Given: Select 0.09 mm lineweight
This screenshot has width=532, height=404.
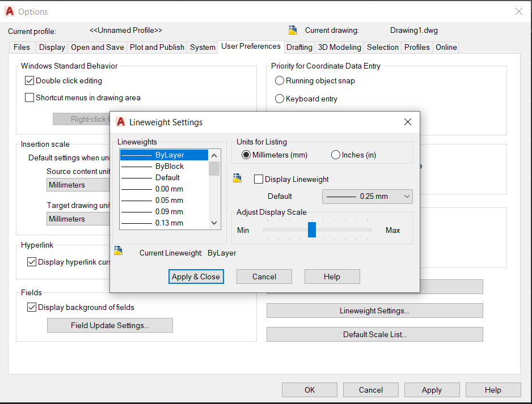Looking at the screenshot, I should 164,211.
